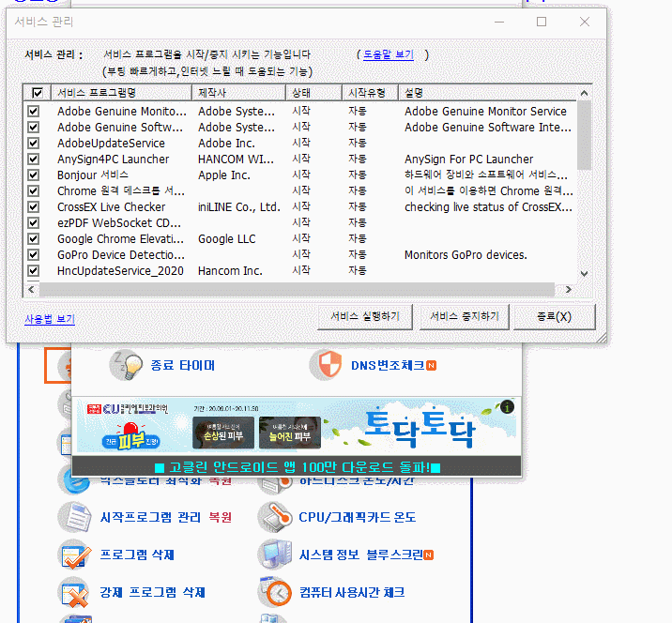Open CPU/그래픽카드 온도 link
Viewport: 672px width, 623px height.
[x=358, y=517]
